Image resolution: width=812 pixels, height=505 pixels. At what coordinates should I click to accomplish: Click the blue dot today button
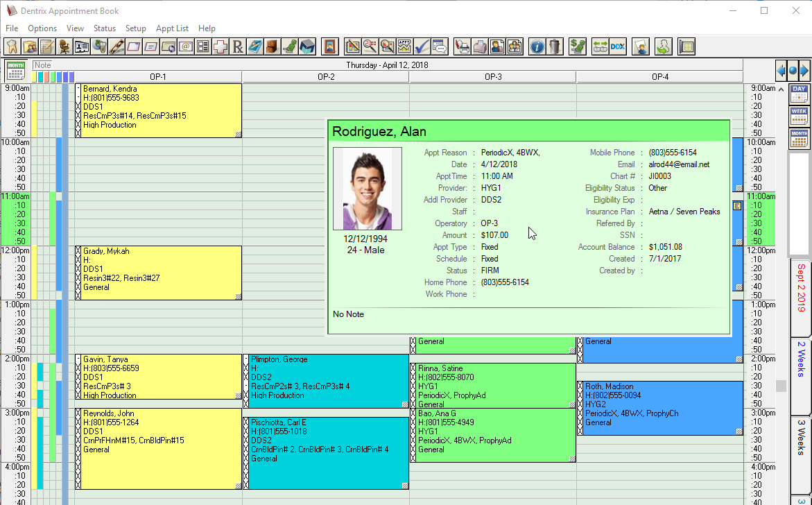pyautogui.click(x=793, y=70)
